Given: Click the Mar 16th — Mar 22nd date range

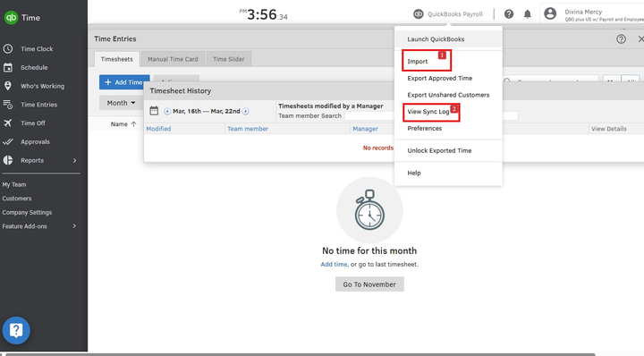Looking at the screenshot, I should [x=207, y=111].
